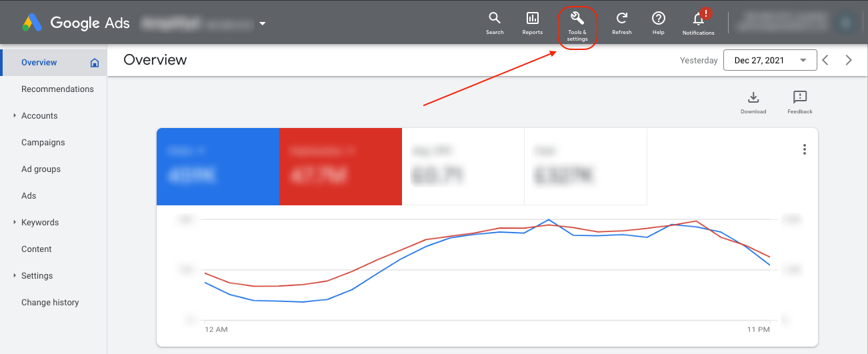Click the 12 AM axis label
868x354 pixels.
click(216, 329)
